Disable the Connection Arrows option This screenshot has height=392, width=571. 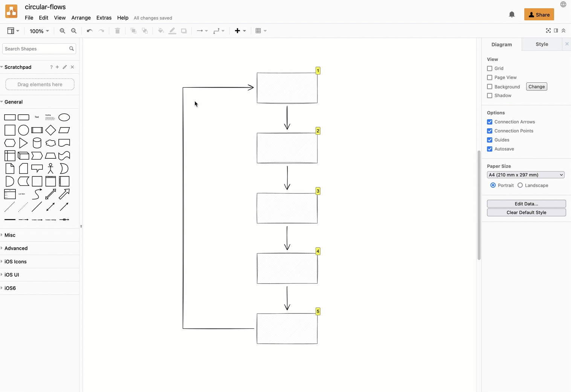click(489, 122)
